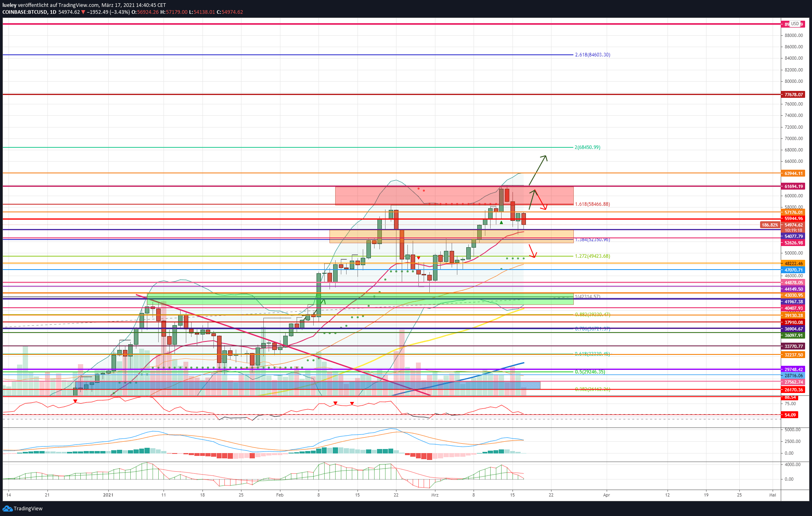Click the red down-triangle marker in main price pane
This screenshot has width=812, height=516.
[x=418, y=258]
